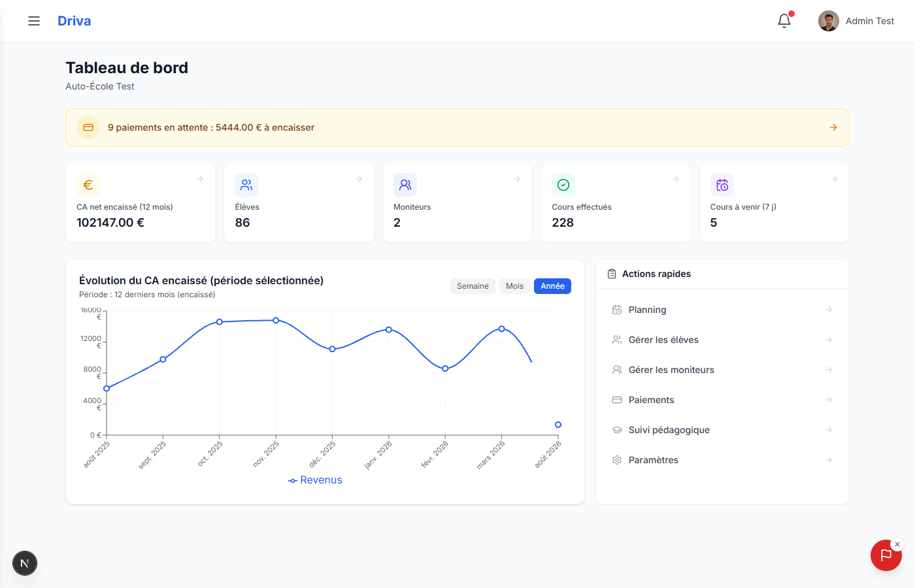This screenshot has height=588, width=915.
Task: Switch chart period to Mois
Action: [514, 286]
